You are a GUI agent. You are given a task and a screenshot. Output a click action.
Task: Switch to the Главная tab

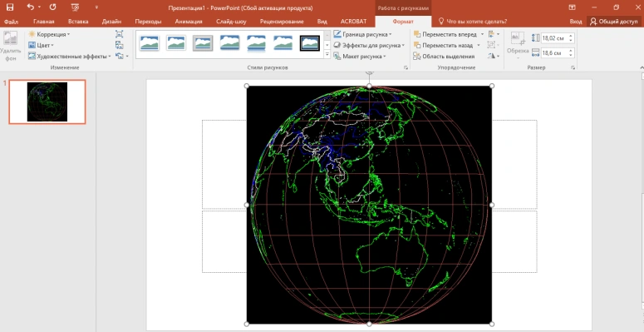tap(43, 22)
